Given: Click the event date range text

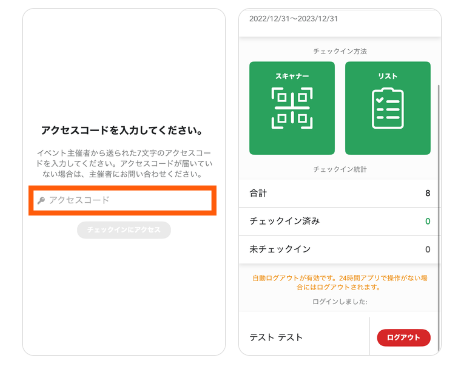Looking at the screenshot, I should pyautogui.click(x=294, y=19).
